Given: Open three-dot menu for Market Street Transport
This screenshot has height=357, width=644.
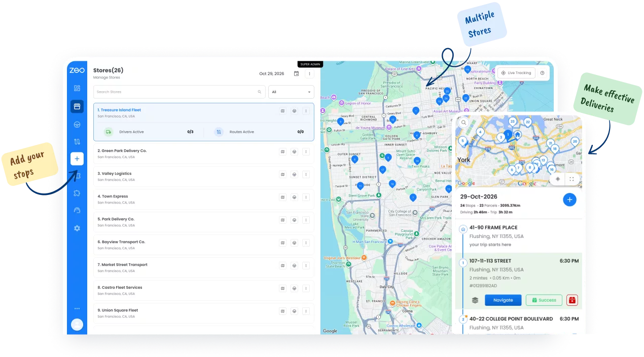Looking at the screenshot, I should [x=306, y=265].
